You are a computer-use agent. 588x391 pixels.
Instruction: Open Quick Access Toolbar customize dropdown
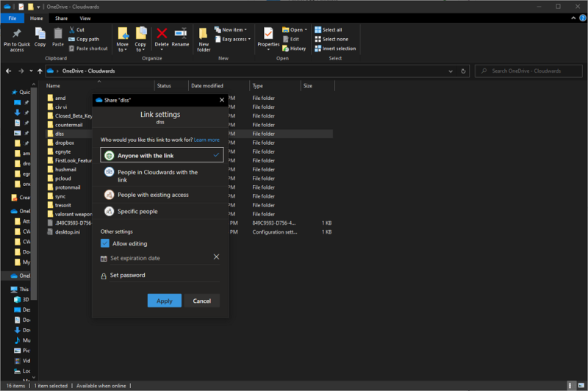(x=38, y=7)
